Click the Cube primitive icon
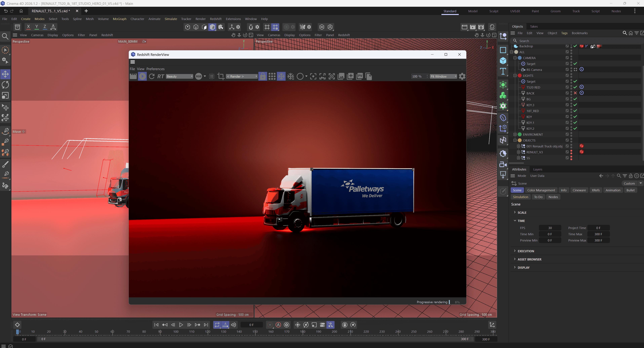This screenshot has width=644, height=348. point(503,61)
